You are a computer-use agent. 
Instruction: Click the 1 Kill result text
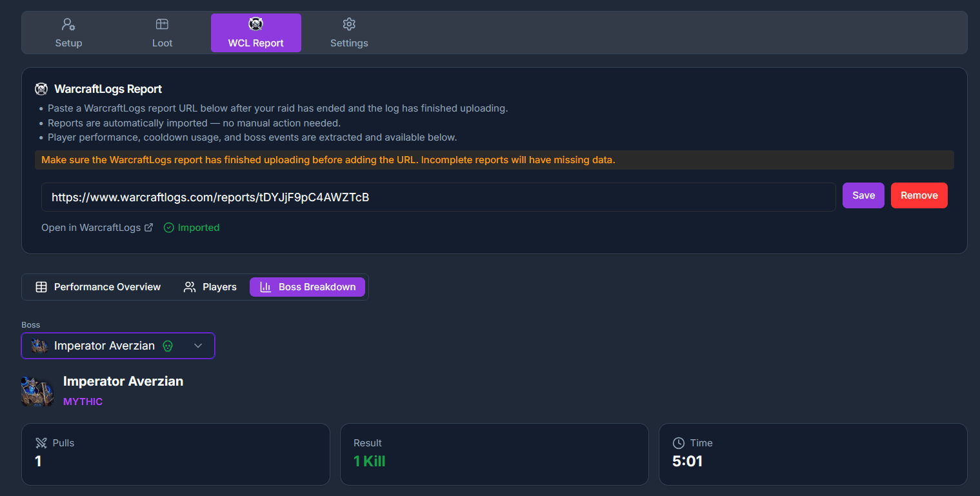pyautogui.click(x=369, y=461)
